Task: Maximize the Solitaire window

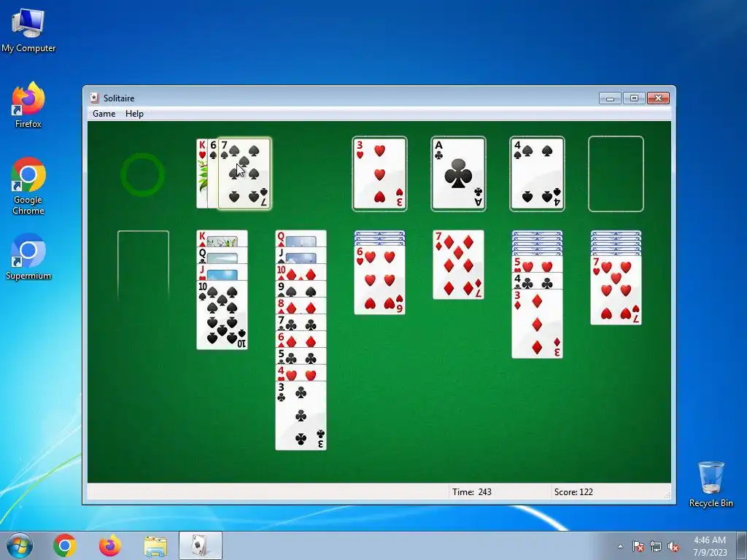Action: coord(634,98)
